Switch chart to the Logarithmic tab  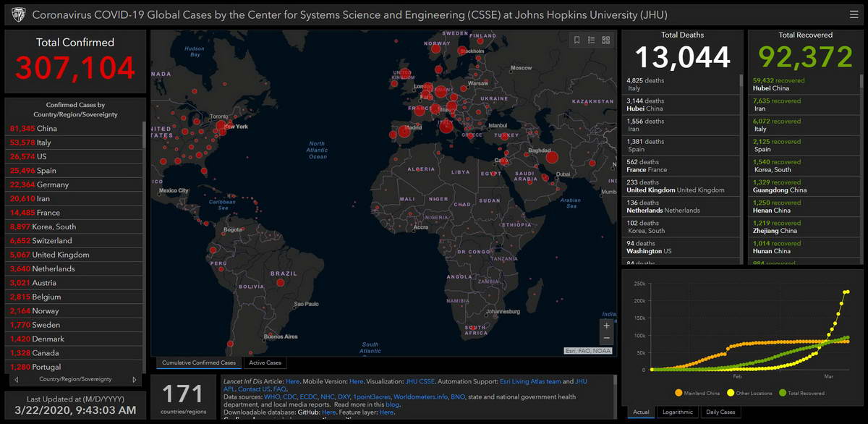click(677, 412)
